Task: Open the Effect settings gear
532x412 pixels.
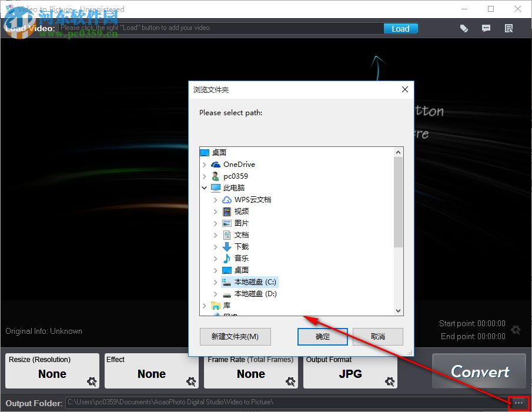Action: pos(192,382)
